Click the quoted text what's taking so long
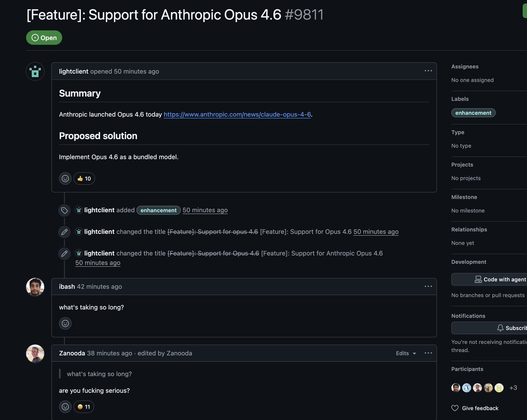The image size is (527, 420). click(x=99, y=374)
